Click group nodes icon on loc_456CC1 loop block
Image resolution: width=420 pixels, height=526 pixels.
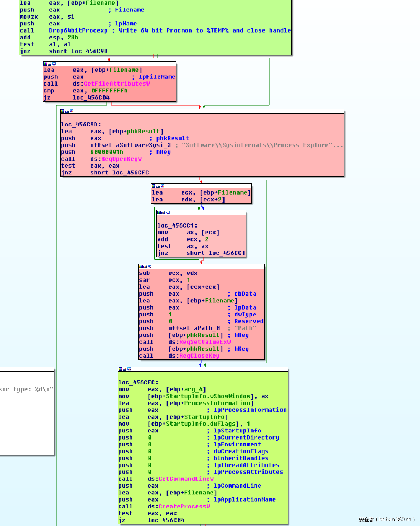click(168, 212)
